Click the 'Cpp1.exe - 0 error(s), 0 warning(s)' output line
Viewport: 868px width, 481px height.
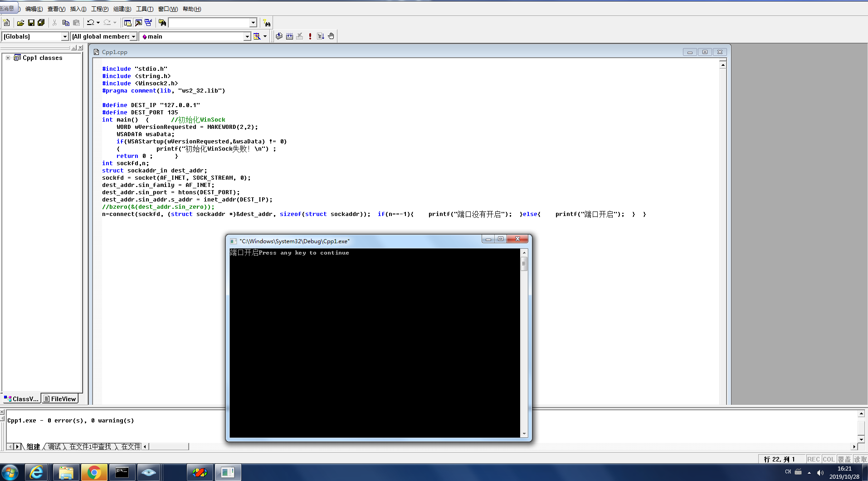71,421
